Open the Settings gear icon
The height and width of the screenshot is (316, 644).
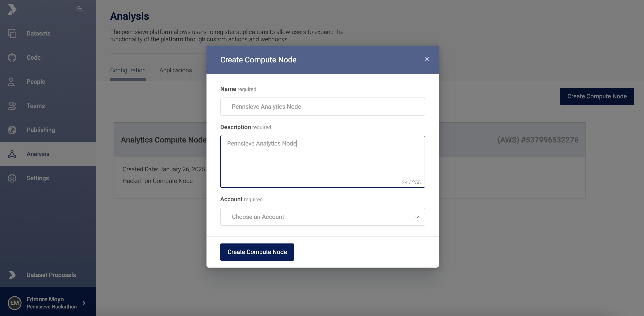point(12,178)
